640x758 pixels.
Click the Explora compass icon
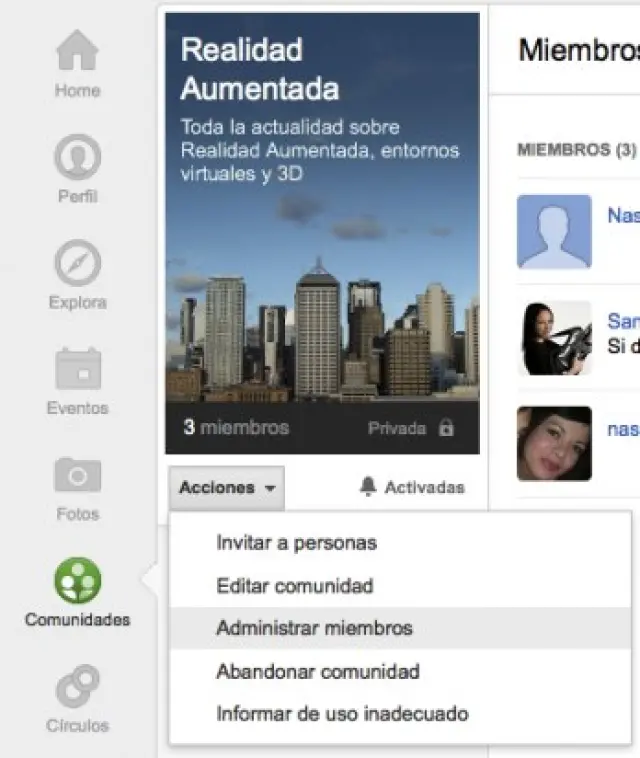77,263
